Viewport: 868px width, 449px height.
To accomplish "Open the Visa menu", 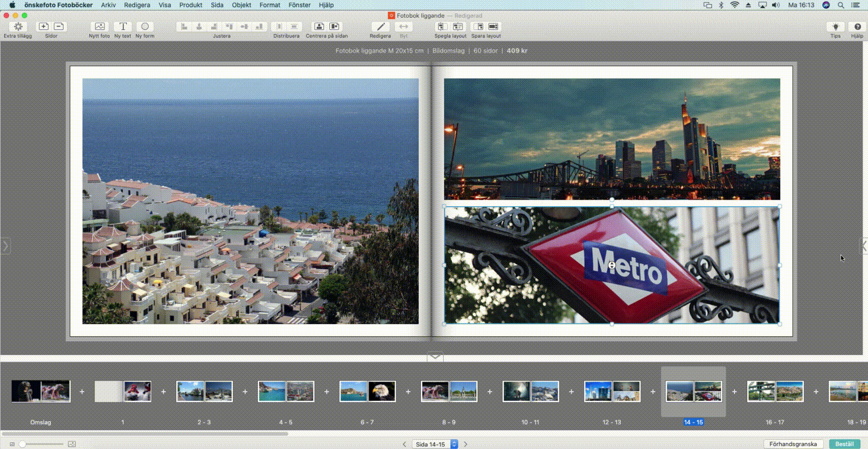I will tap(164, 5).
